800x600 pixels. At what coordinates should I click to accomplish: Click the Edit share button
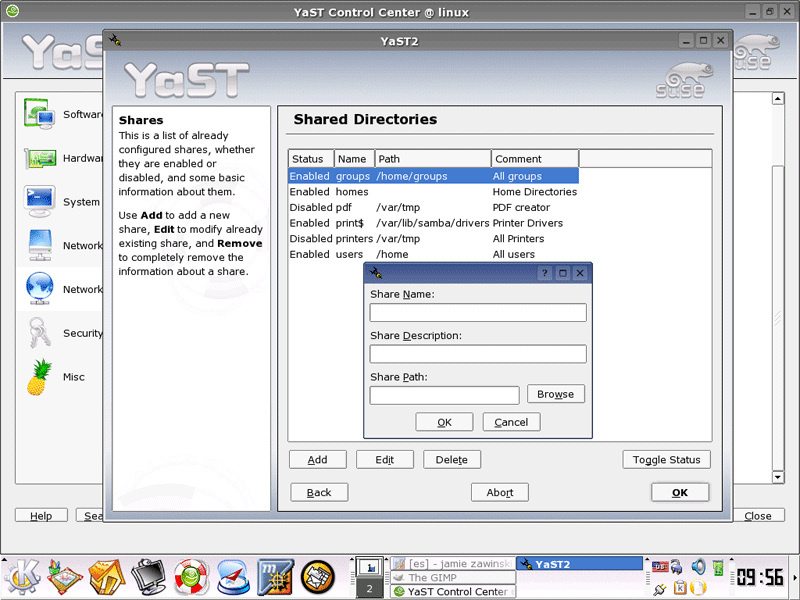(x=385, y=460)
